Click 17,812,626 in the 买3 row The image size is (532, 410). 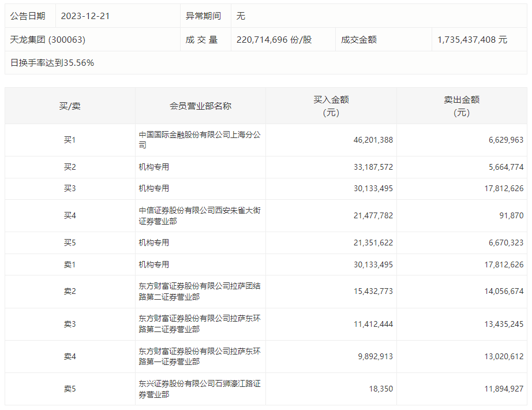504,188
